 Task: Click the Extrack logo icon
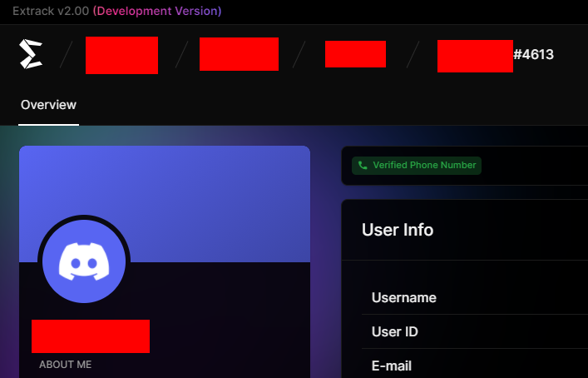(x=31, y=54)
